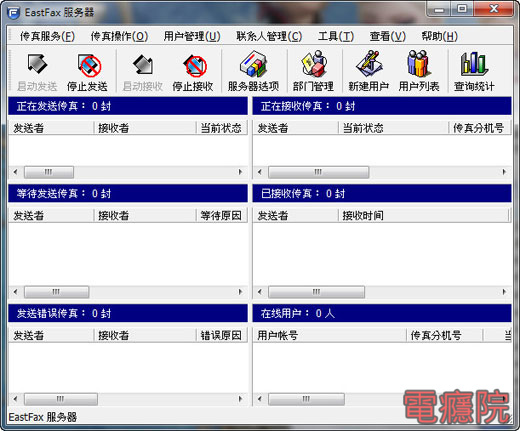This screenshot has height=431, width=520.
Task: Click scrollbar thumb in 正在发送传真 list
Action: pos(49,172)
